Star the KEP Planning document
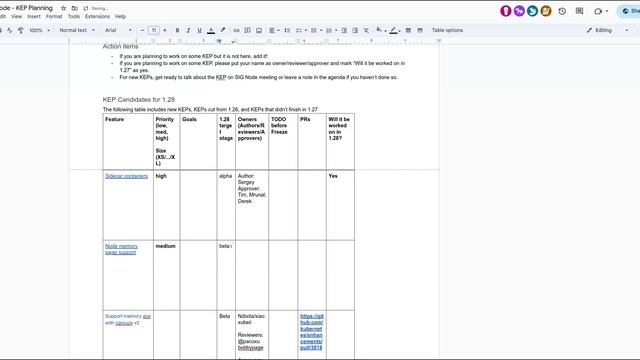Viewport: 640px width, 360px height. tap(63, 8)
